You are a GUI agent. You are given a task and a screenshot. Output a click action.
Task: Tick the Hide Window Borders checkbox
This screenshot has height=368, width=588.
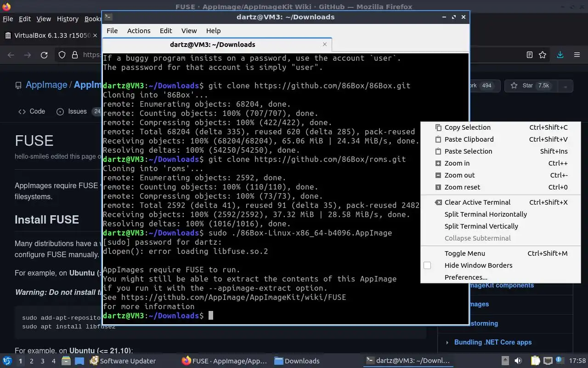pyautogui.click(x=427, y=265)
